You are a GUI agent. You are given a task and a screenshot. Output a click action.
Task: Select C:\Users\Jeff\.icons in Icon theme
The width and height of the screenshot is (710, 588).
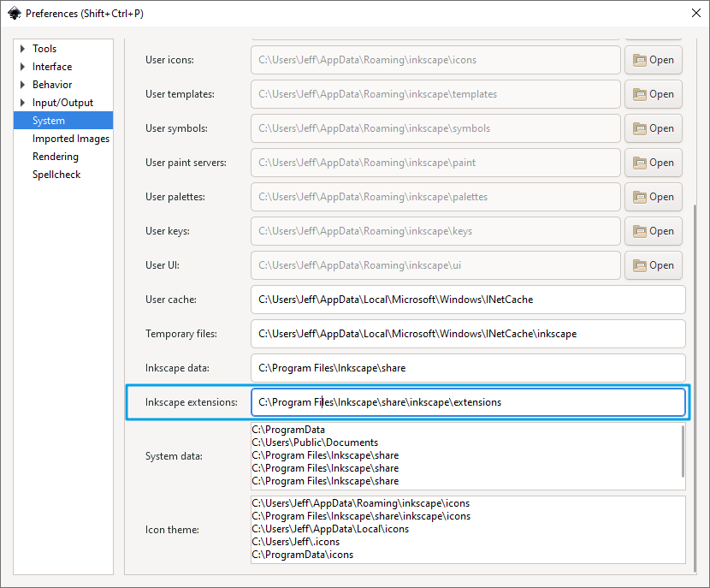point(296,542)
